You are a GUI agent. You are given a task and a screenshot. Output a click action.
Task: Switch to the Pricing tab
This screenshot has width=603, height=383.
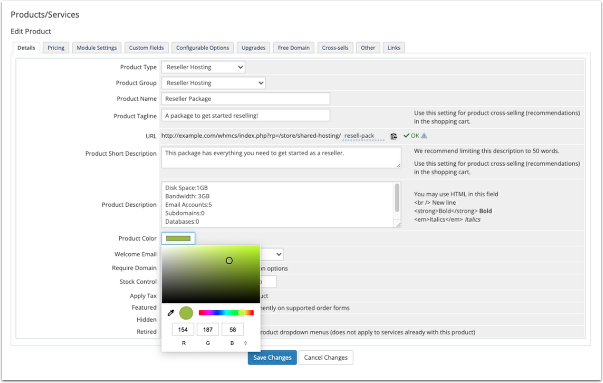point(56,48)
